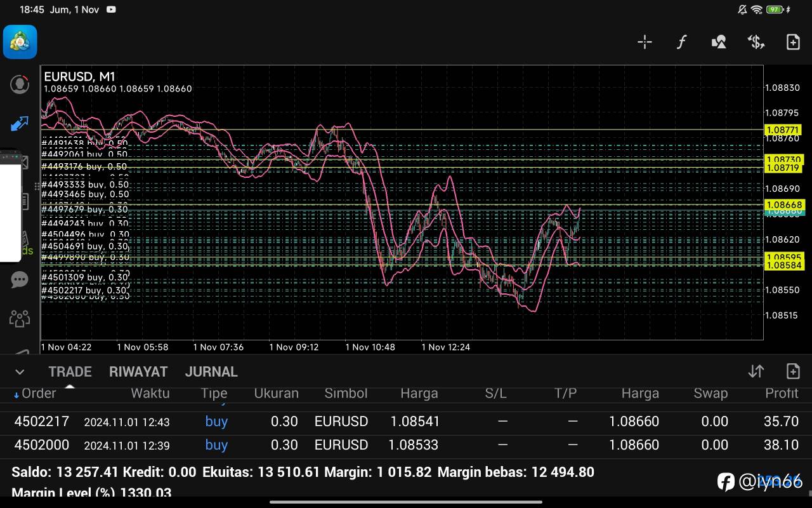Add new order from trade panel icon
The height and width of the screenshot is (508, 812).
coord(793,371)
